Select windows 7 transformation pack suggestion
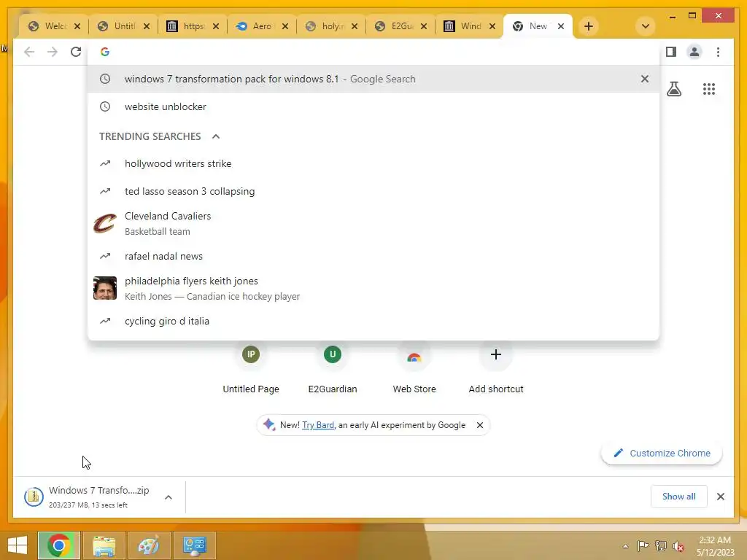Viewport: 747px width, 560px height. tap(373, 79)
